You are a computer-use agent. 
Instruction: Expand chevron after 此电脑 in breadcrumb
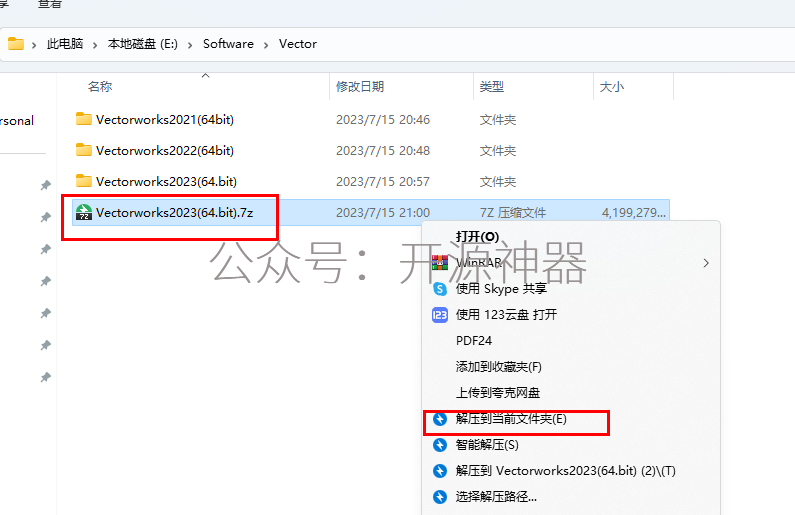[x=95, y=45]
